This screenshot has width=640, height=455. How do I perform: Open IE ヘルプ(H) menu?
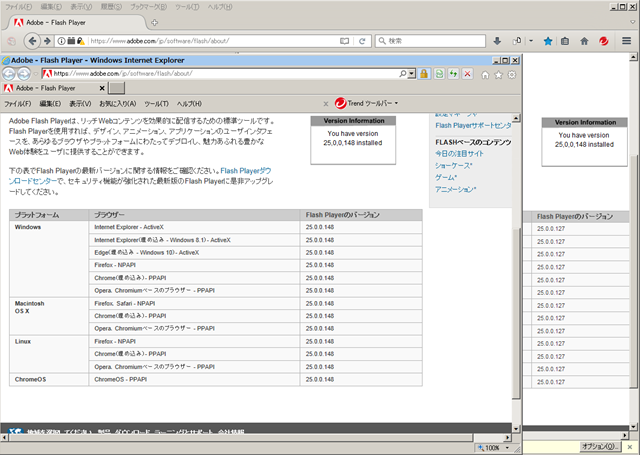[189, 104]
